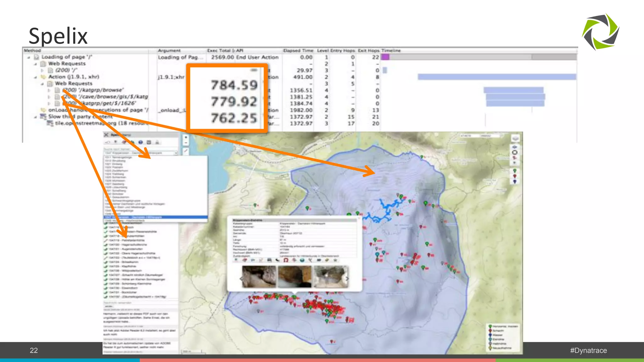Screen dimensions: 644x362
Task: Zoom in on the map with the plus button
Action: (186, 137)
